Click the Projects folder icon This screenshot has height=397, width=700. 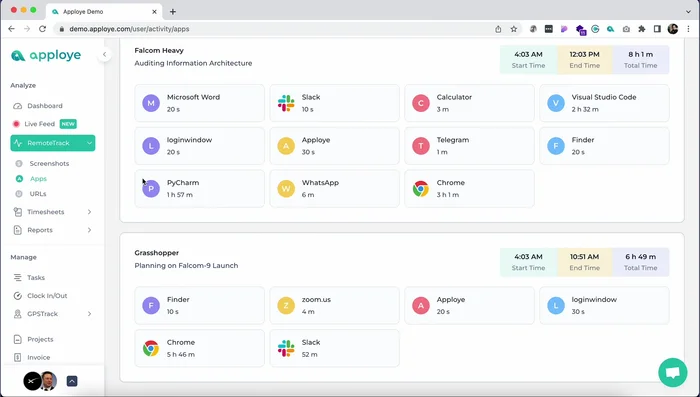[17, 339]
